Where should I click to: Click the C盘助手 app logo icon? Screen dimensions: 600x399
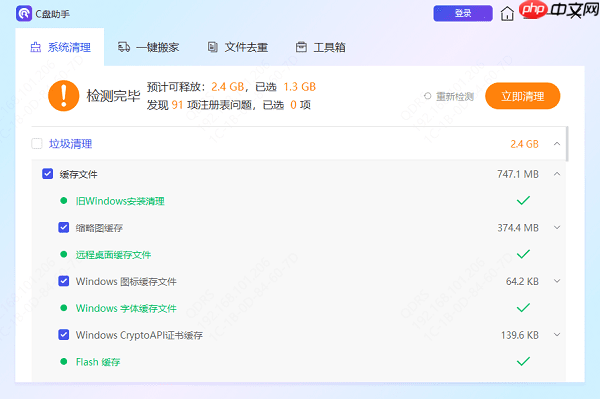[x=24, y=14]
